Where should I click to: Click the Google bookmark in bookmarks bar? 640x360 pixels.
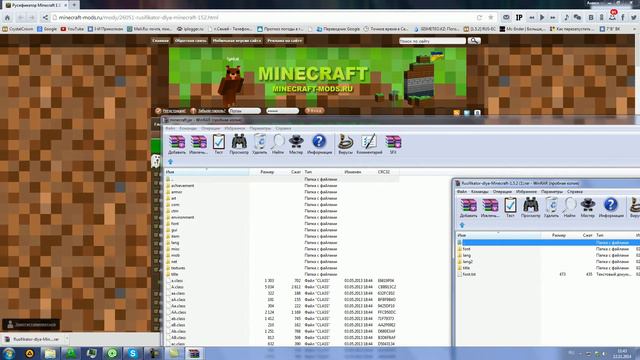point(47,29)
